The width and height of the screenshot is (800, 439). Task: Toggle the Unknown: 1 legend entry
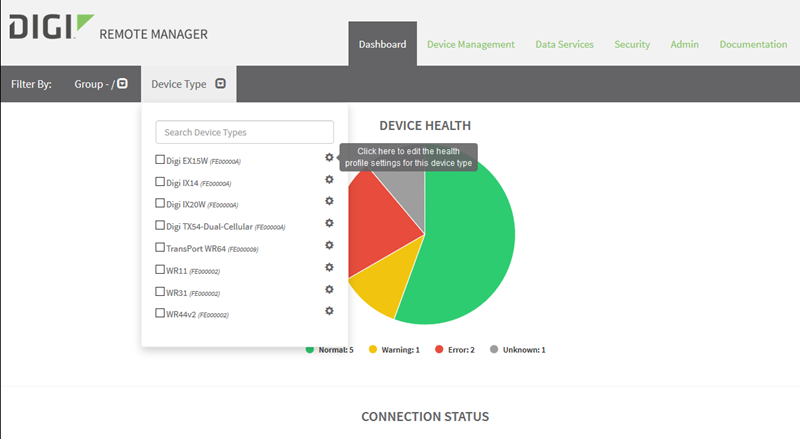point(517,350)
